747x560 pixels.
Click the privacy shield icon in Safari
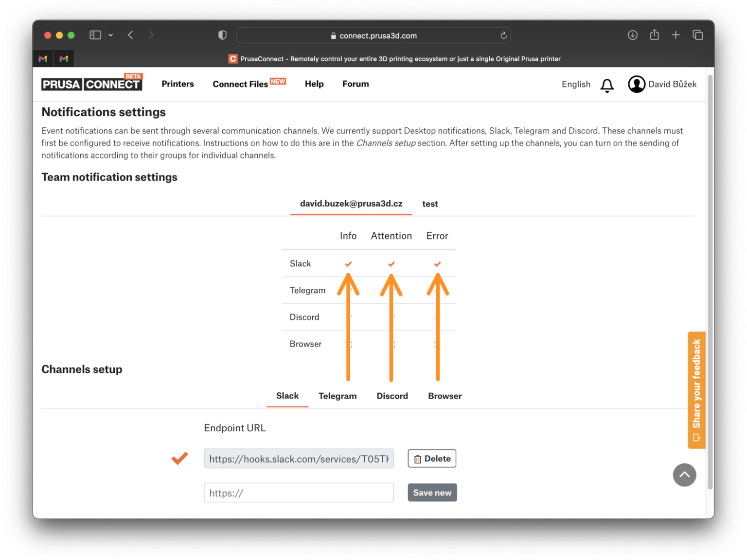tap(222, 35)
